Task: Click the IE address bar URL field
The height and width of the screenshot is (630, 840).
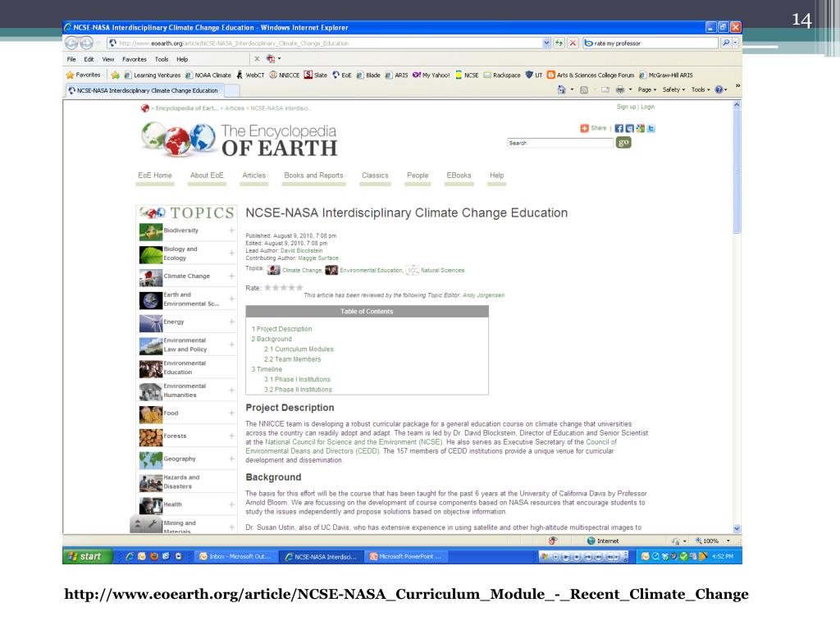Action: tap(325, 43)
